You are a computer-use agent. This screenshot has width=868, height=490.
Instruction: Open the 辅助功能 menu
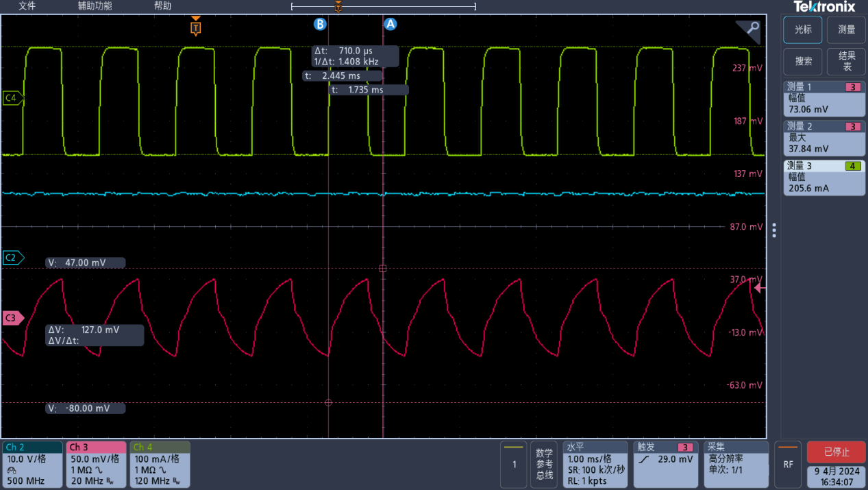(x=95, y=6)
